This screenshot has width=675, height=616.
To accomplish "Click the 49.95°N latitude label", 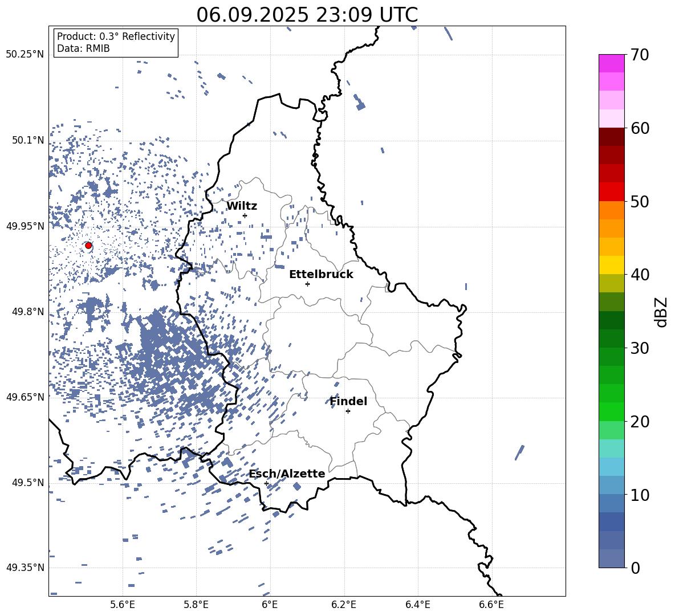I will tap(25, 226).
